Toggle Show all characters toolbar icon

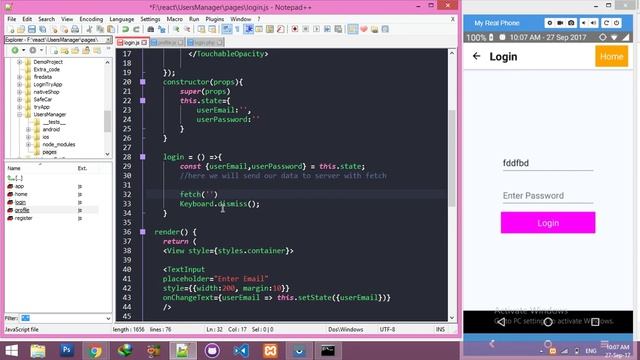[x=237, y=29]
